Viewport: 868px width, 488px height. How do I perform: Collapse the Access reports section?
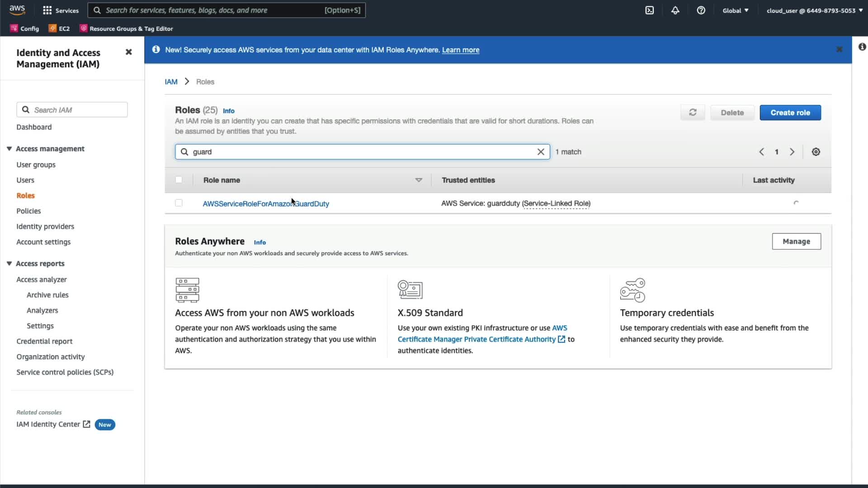click(x=9, y=263)
